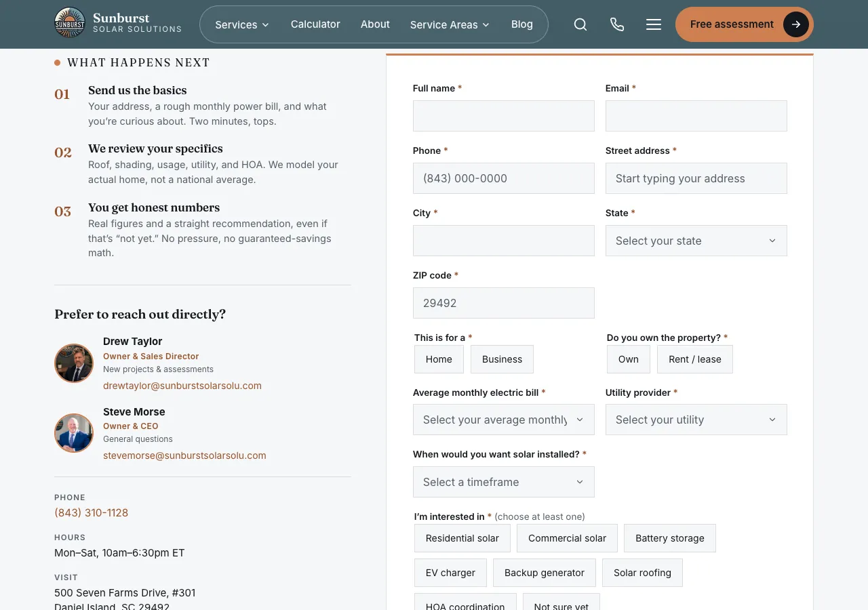
Task: Toggle EV charger interest
Action: [450, 573]
